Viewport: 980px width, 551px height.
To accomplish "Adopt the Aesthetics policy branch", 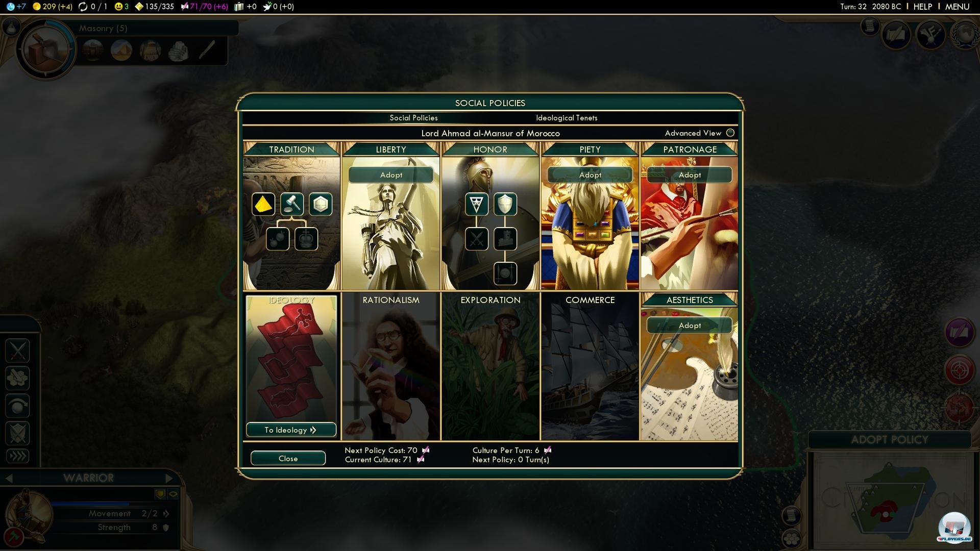I will tap(690, 325).
